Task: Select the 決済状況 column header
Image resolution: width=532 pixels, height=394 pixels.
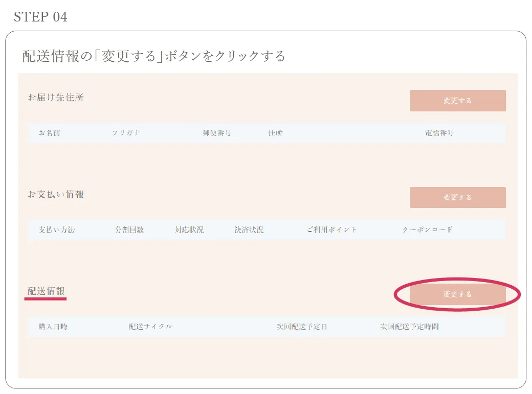Action: click(249, 229)
